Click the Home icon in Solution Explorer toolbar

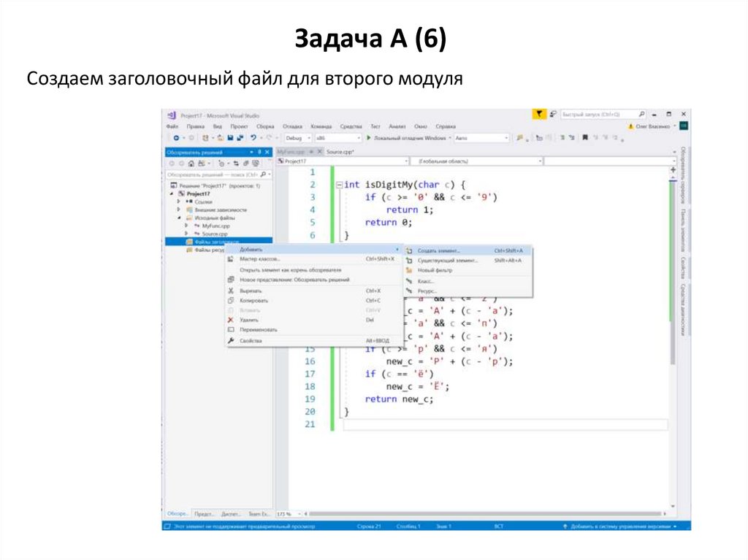pos(191,164)
